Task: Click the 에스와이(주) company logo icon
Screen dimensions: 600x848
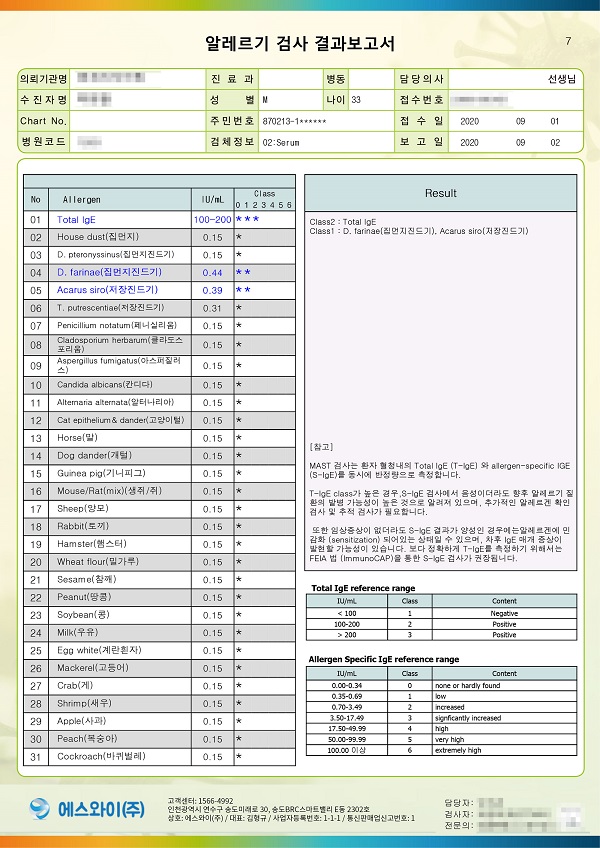Action: pos(39,809)
